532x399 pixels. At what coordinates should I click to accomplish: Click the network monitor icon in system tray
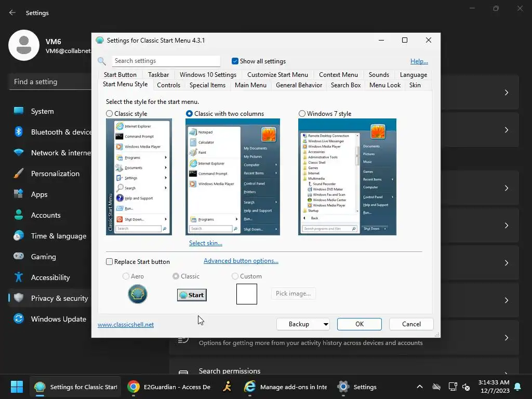click(x=453, y=387)
